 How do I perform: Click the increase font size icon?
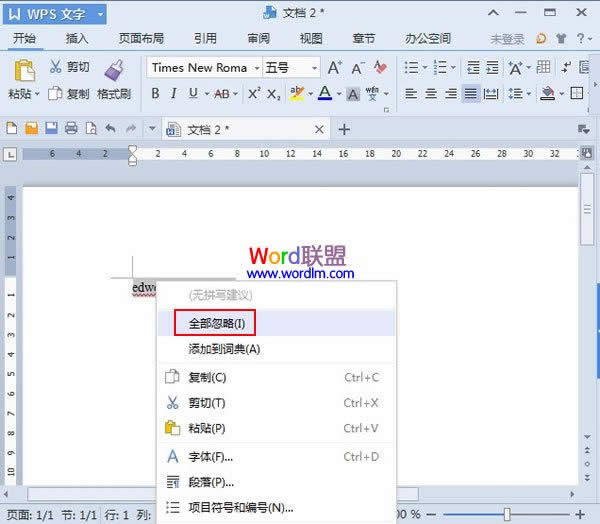click(335, 67)
